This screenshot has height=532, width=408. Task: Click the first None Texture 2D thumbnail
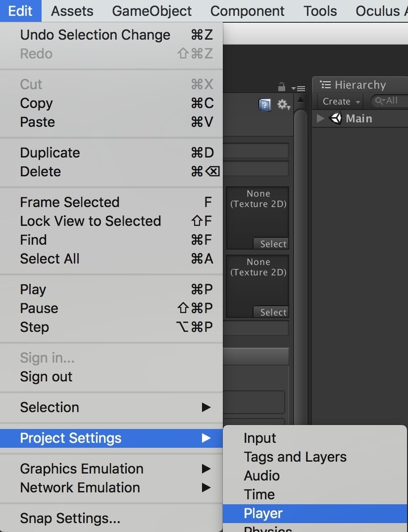[257, 213]
